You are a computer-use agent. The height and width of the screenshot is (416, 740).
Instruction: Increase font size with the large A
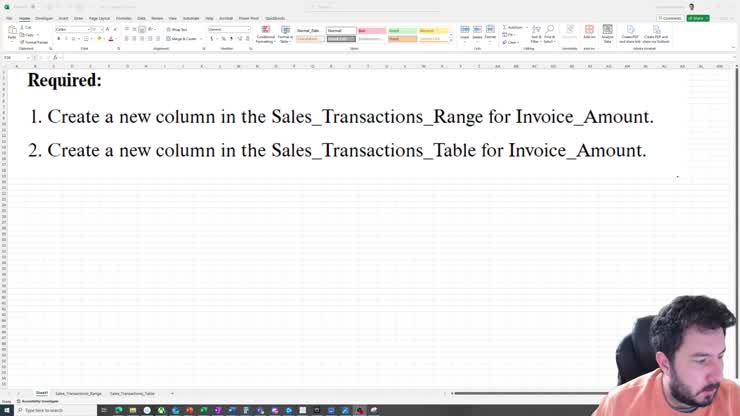[x=108, y=29]
